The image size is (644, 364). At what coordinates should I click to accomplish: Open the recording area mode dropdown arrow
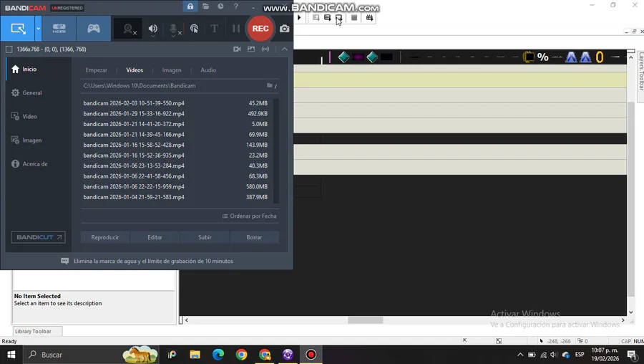pyautogui.click(x=38, y=29)
